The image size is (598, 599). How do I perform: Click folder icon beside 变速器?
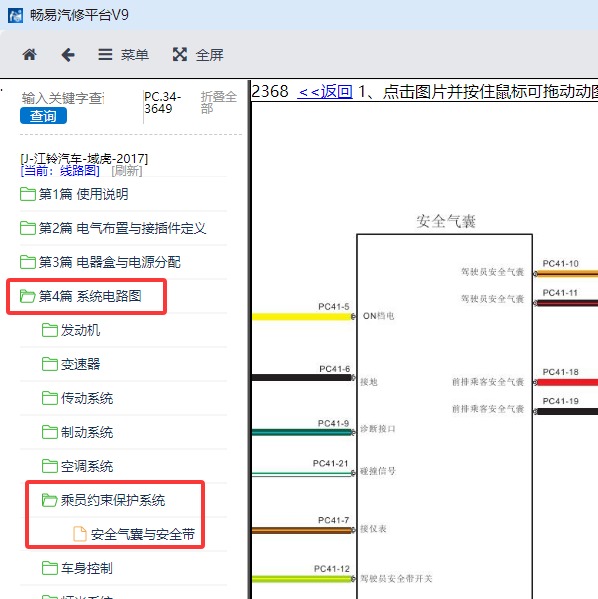click(50, 364)
